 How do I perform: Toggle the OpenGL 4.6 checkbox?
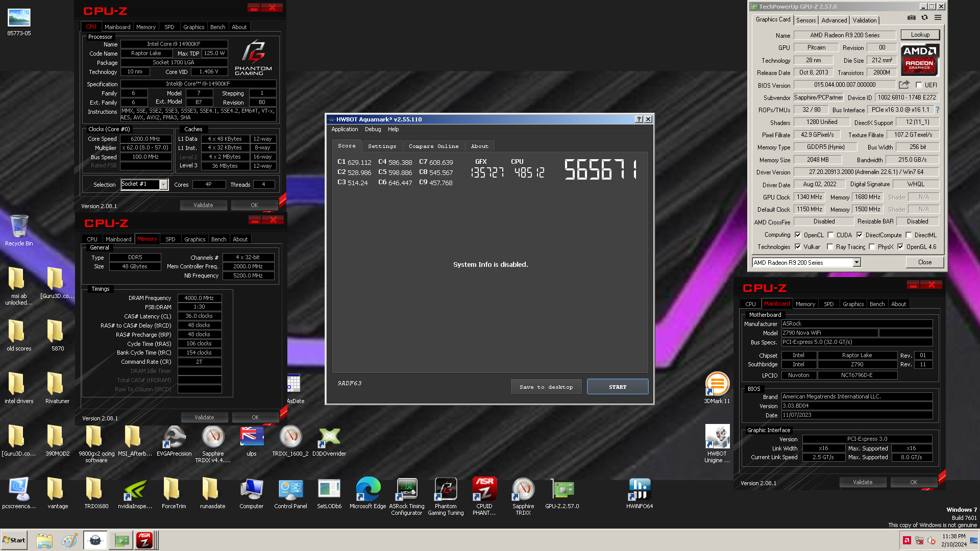[900, 247]
